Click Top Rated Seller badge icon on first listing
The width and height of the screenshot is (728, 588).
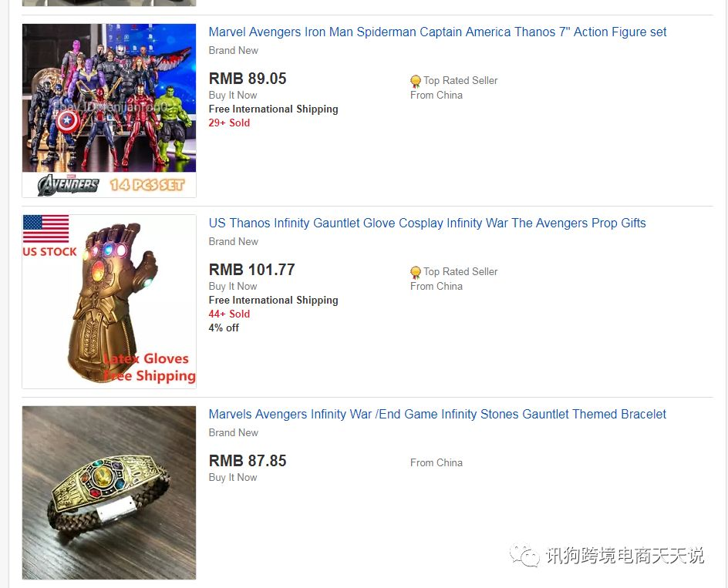click(416, 81)
